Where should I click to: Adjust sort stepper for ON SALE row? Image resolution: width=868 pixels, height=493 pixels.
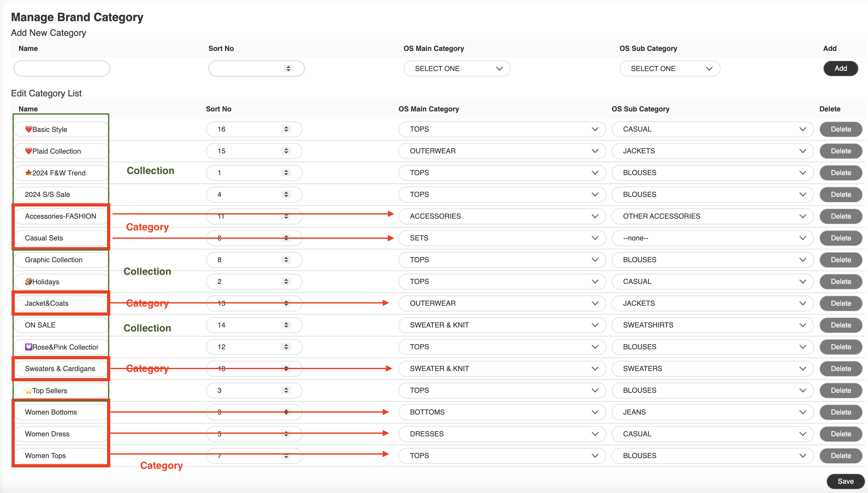(x=286, y=325)
